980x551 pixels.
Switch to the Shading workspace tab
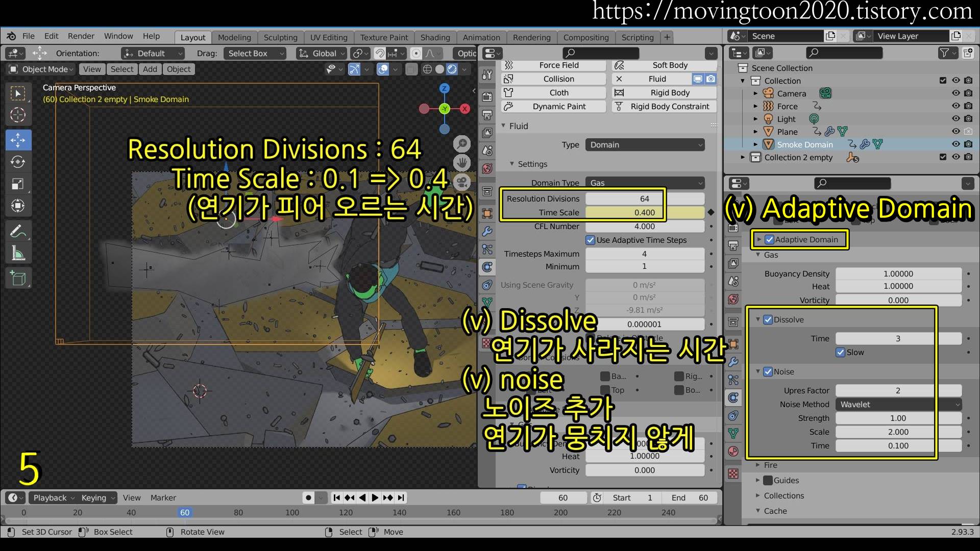point(435,37)
